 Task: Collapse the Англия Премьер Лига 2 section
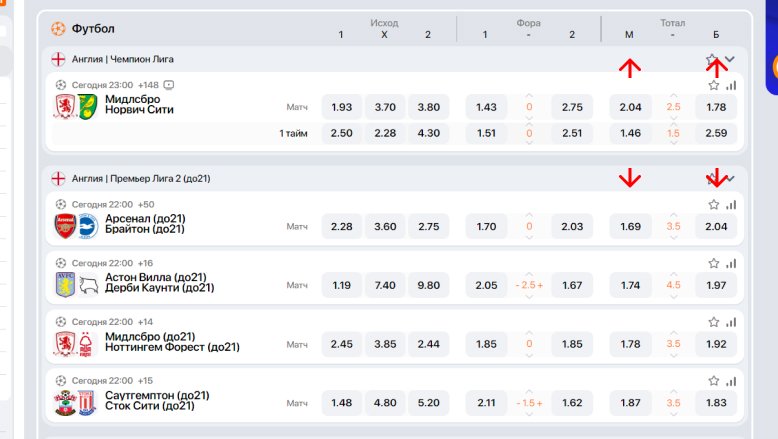click(730, 178)
